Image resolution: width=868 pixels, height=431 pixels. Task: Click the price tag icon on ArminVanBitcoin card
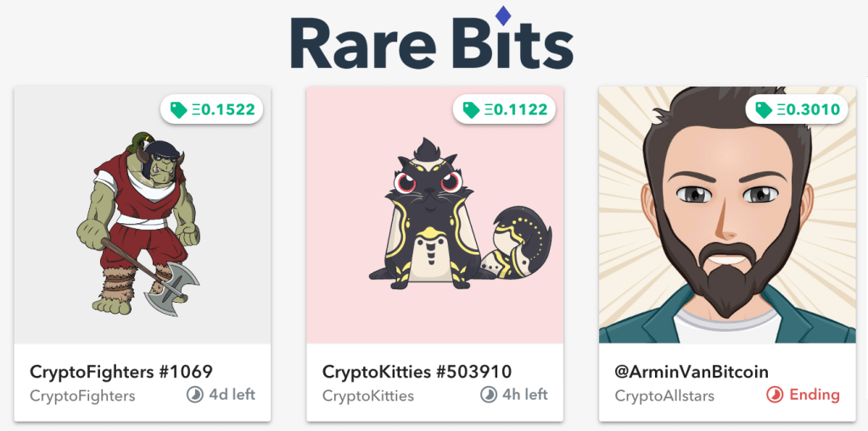pyautogui.click(x=764, y=109)
